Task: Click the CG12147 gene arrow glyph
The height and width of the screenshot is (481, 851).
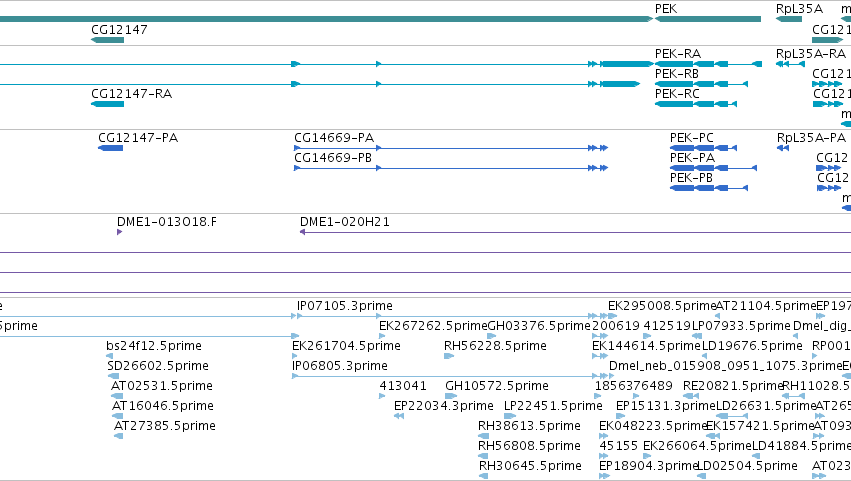Action: 107,40
